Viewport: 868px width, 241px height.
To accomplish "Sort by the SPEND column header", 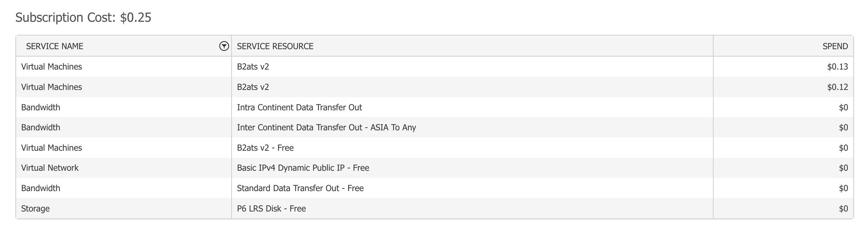I will pos(835,46).
